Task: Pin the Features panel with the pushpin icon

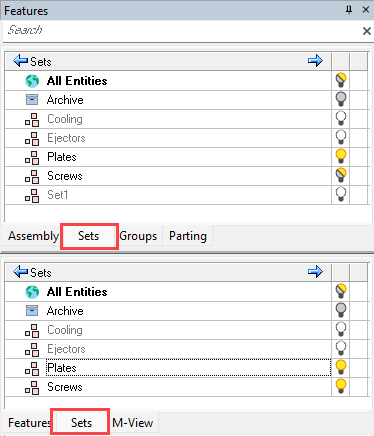Action: pos(349,10)
